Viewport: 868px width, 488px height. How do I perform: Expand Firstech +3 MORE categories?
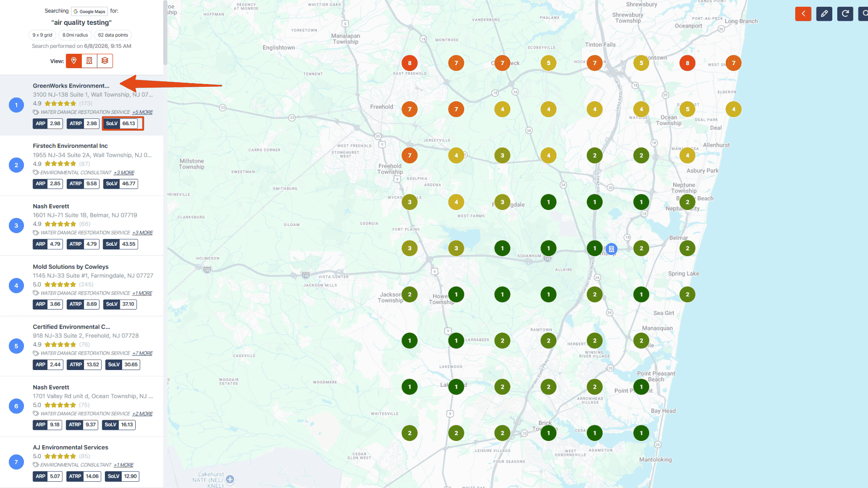pos(124,173)
